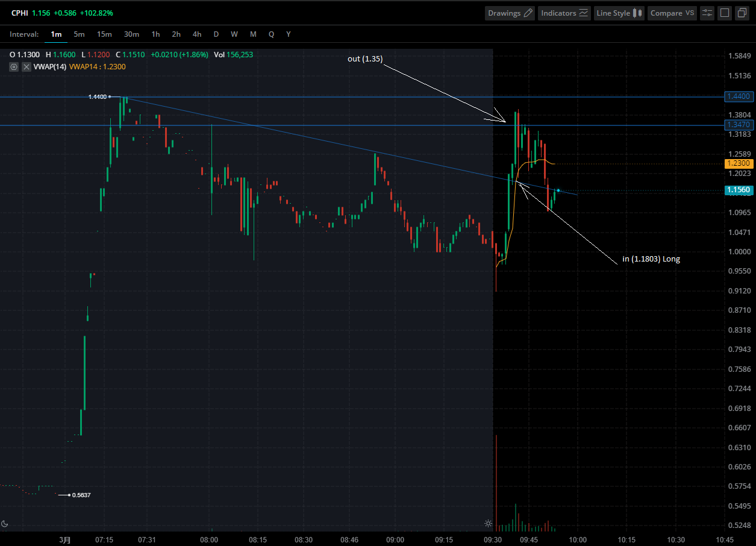The image size is (756, 546).
Task: Open the Indicators panel
Action: click(x=565, y=13)
